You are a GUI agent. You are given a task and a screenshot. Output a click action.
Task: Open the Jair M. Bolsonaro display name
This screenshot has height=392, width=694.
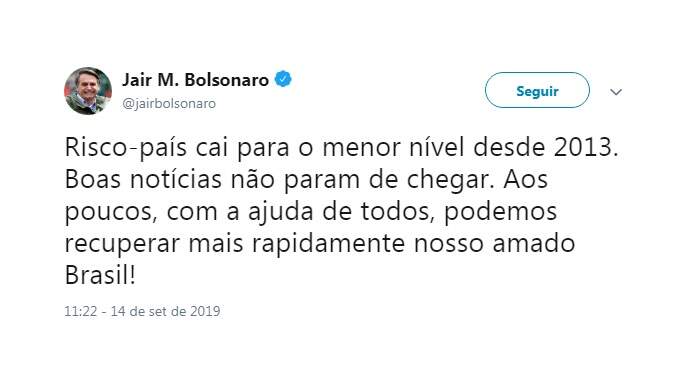coord(195,80)
